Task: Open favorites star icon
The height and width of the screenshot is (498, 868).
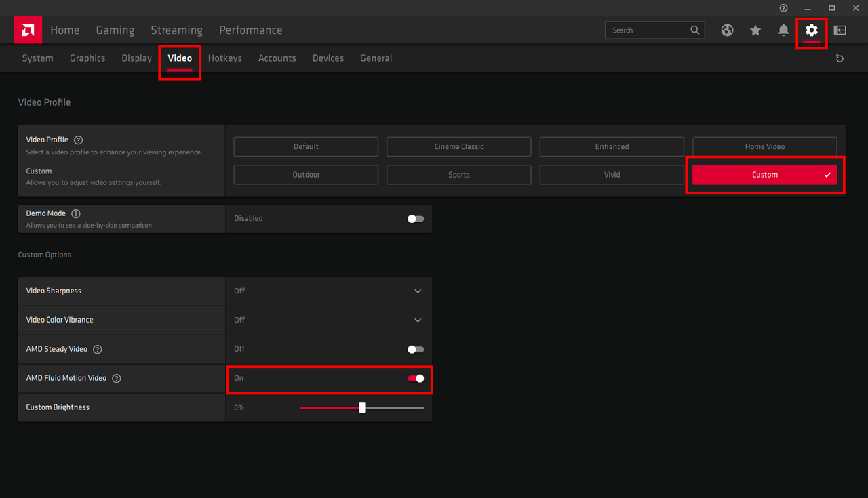Action: [755, 30]
